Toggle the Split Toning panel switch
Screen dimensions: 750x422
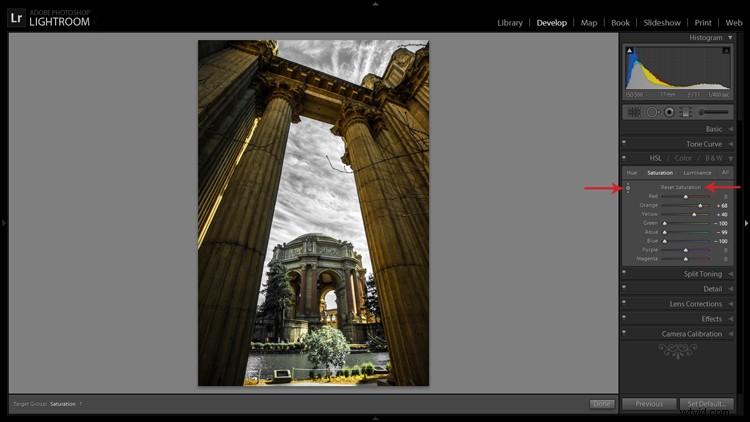pos(624,273)
